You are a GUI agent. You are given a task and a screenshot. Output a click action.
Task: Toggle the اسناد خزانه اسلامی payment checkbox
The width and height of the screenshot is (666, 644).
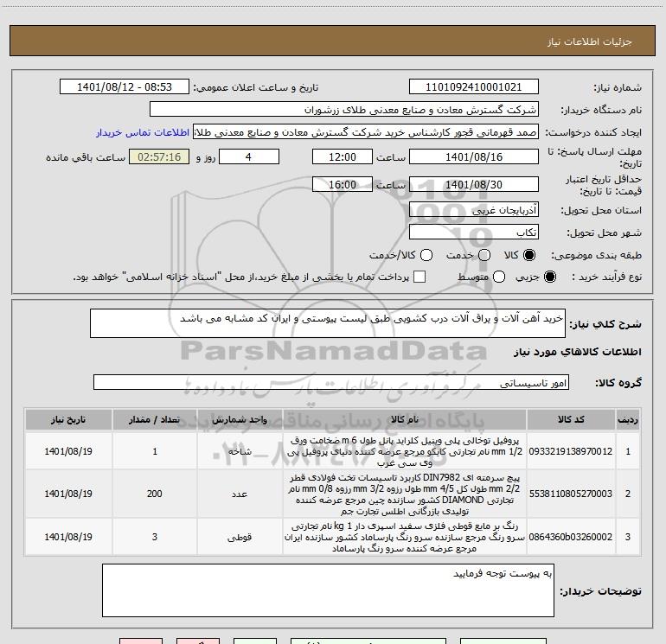pyautogui.click(x=419, y=277)
